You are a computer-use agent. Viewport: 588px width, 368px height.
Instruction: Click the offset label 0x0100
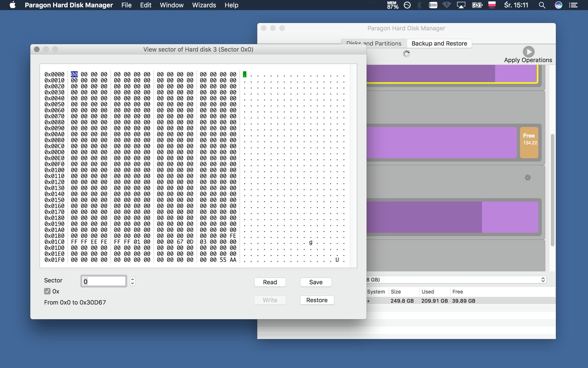pyautogui.click(x=54, y=170)
